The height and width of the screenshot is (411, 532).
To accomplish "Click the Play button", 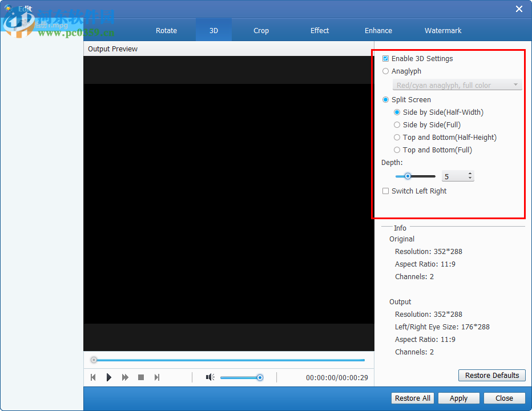I will point(109,377).
